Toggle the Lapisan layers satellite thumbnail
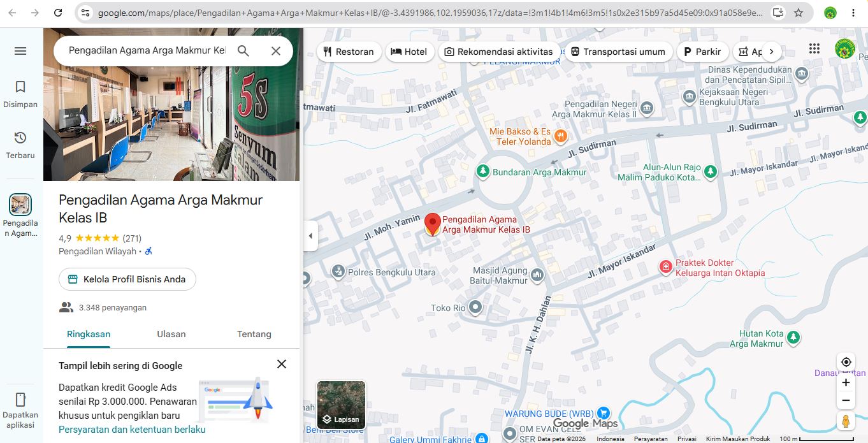Screen dimensions: 868x443 point(342,405)
